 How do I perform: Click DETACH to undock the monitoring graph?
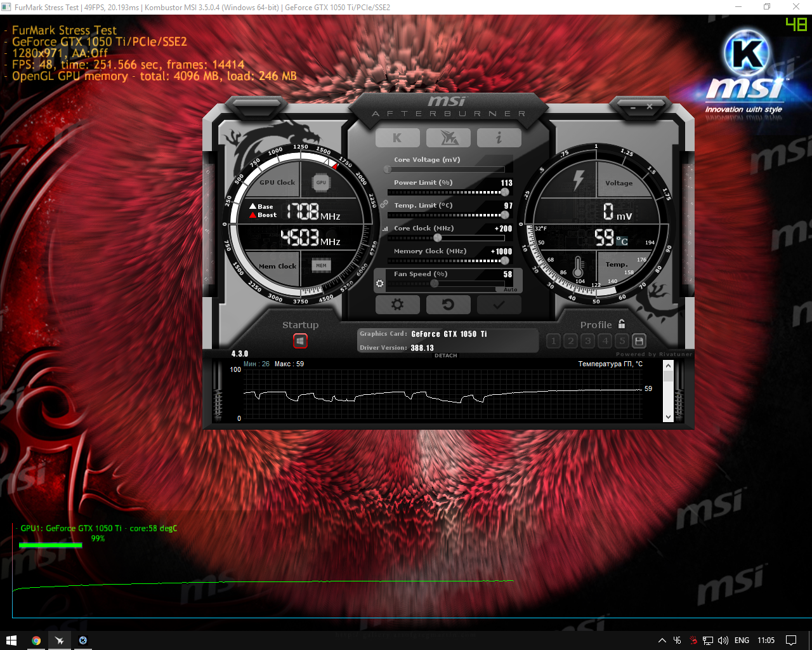(446, 355)
